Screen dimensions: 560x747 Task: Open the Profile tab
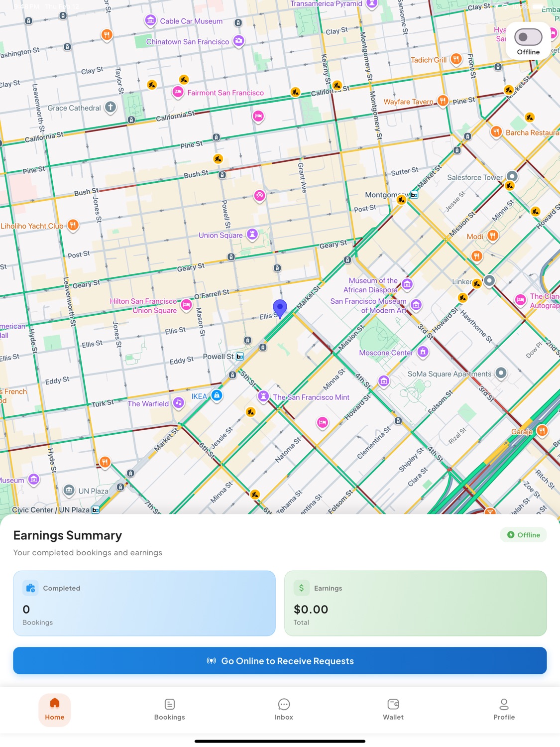tap(504, 710)
